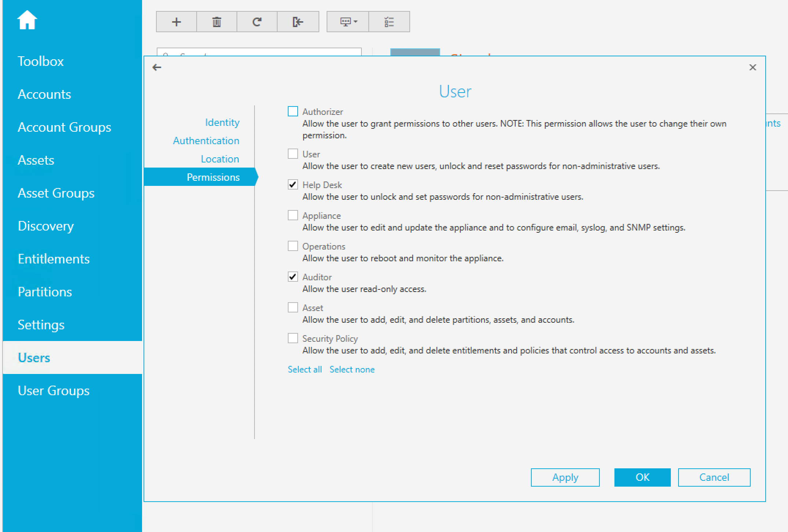Click the Select all link
The image size is (788, 532).
(305, 370)
